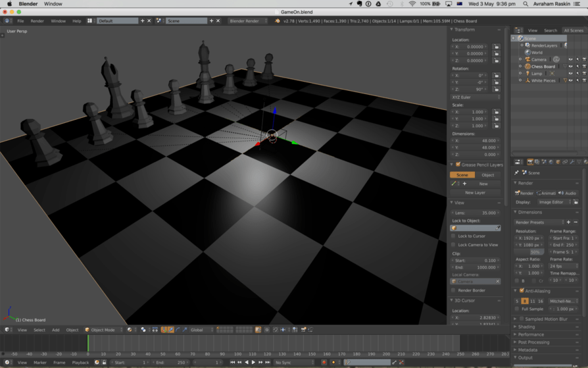Image resolution: width=588 pixels, height=368 pixels.
Task: Open the Window menu in macOS menu bar
Action: click(53, 4)
